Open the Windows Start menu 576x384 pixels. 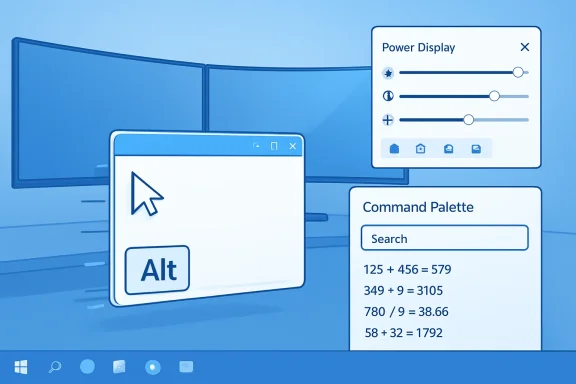click(x=21, y=367)
